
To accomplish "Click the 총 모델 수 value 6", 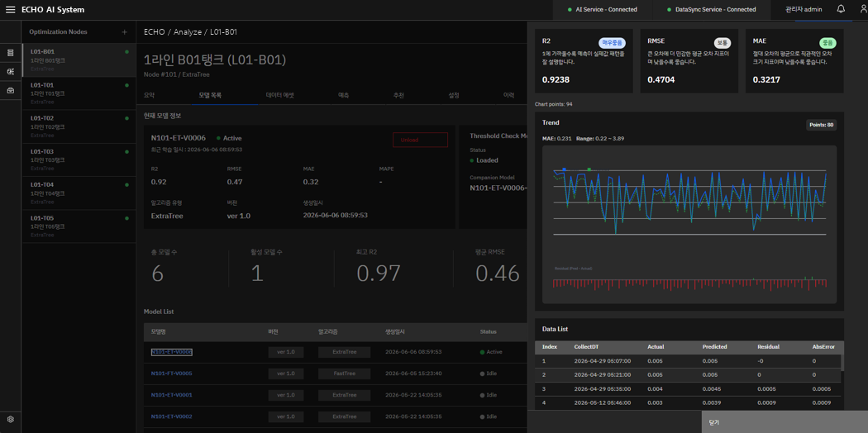I will point(158,274).
